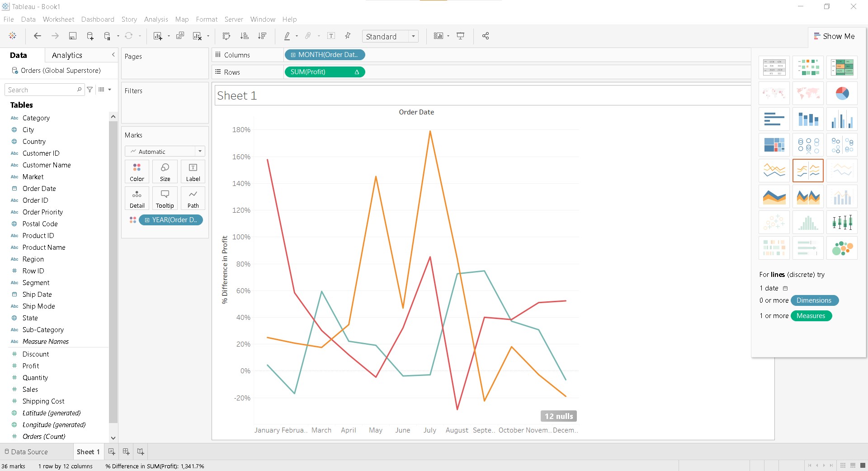Image resolution: width=868 pixels, height=471 pixels.
Task: Click the Undo back arrow
Action: coord(38,36)
